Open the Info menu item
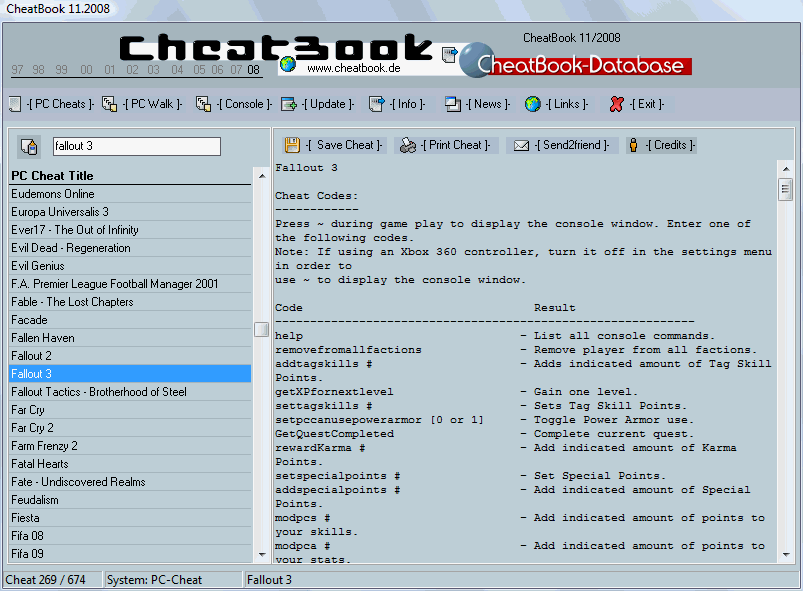The width and height of the screenshot is (803, 591). (407, 104)
